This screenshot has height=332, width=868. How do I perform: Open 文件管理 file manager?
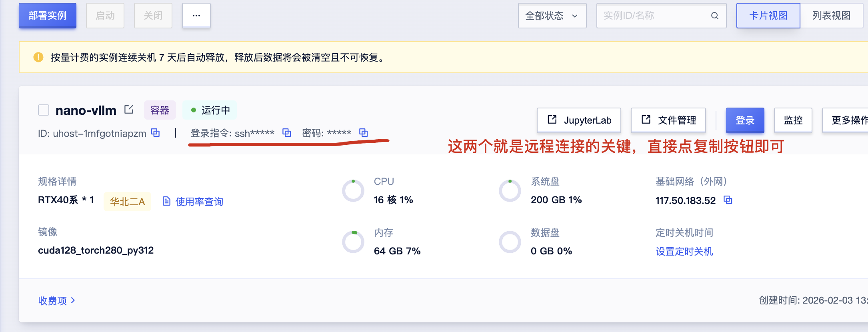668,120
